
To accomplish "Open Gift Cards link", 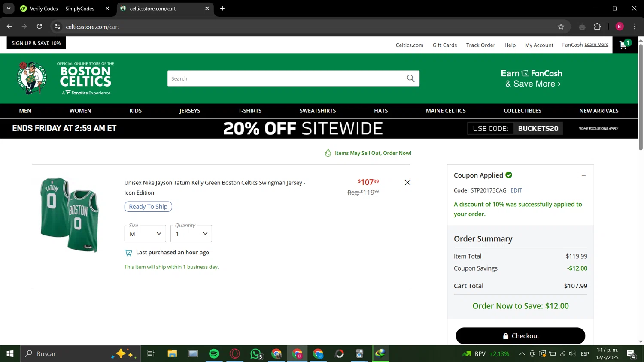I will [445, 45].
